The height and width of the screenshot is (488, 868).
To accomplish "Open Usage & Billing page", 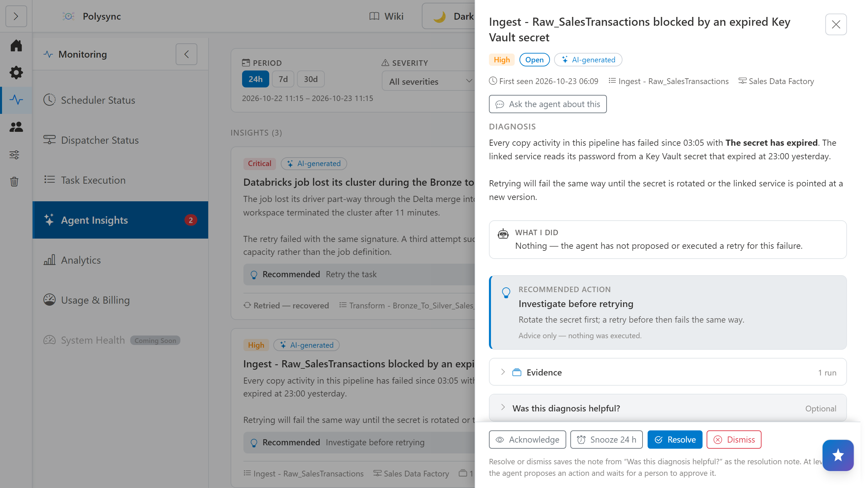I will (120, 300).
